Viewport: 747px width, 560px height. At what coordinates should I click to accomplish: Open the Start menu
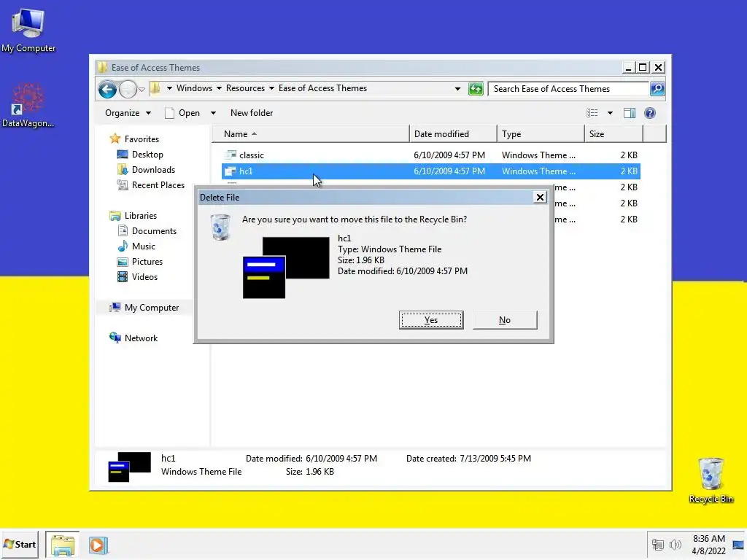20,544
